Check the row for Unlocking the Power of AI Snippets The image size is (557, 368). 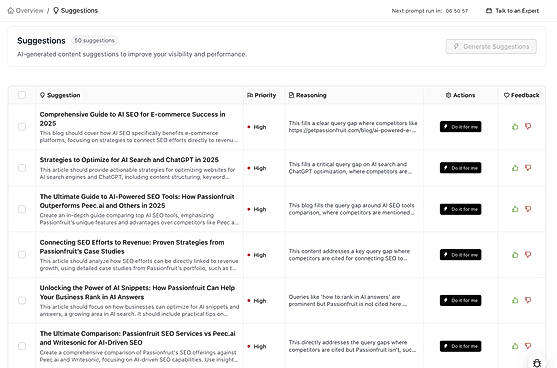tap(22, 301)
